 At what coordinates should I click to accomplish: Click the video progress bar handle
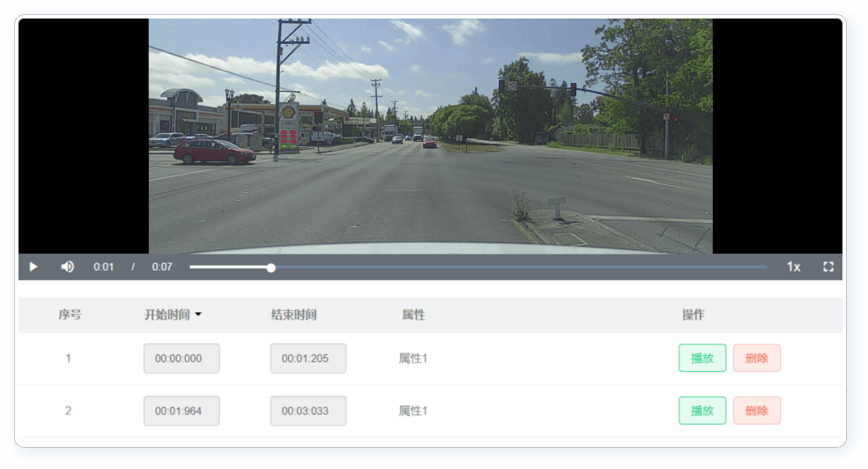click(271, 267)
